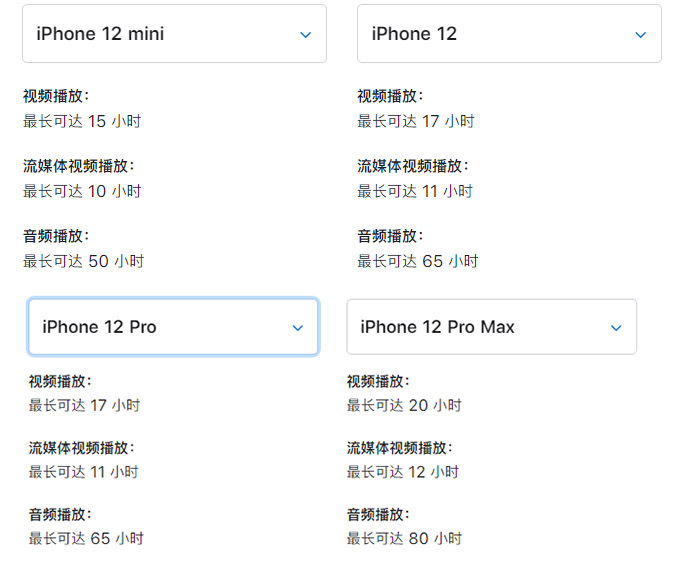Open the iPhone 12 Pro Max dropdown
Viewport: 677px width, 564px height.
pyautogui.click(x=491, y=327)
